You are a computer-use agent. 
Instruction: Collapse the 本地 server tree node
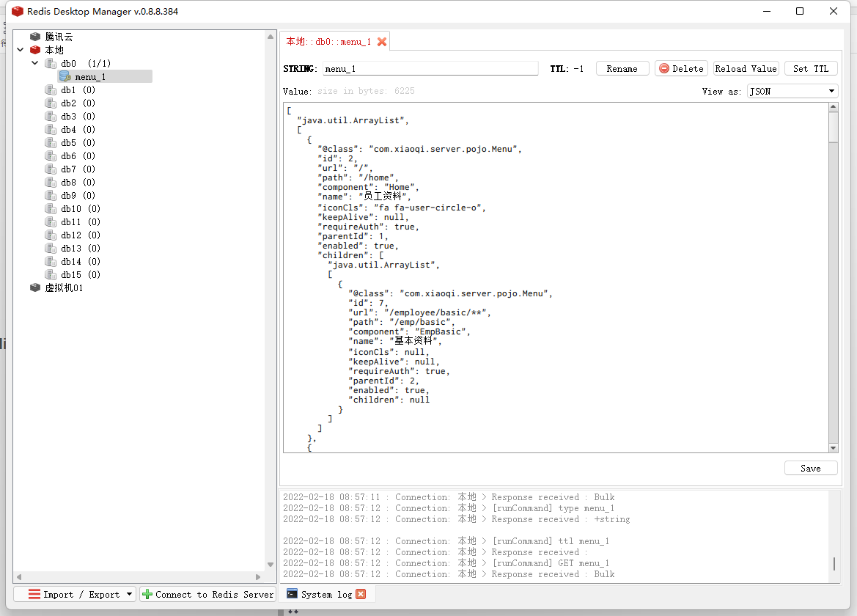20,49
